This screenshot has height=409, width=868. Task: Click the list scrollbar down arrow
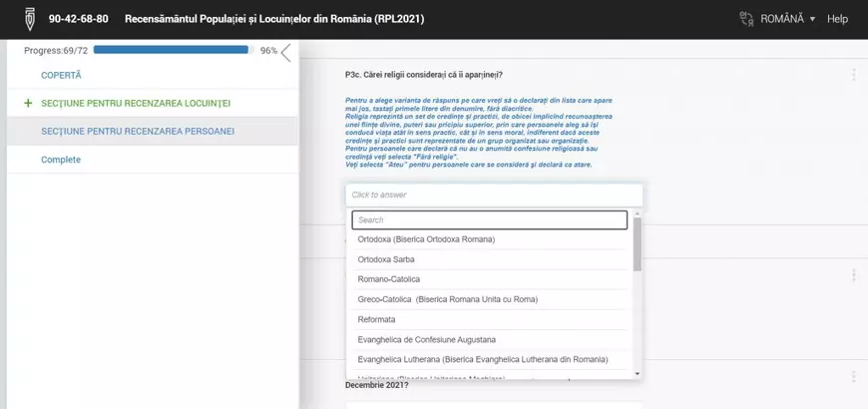click(638, 373)
